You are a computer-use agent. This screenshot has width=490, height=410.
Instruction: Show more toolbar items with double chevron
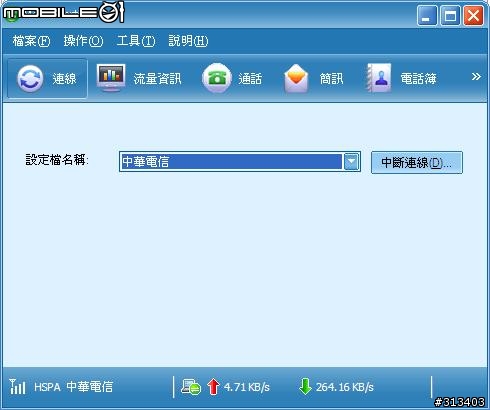point(476,77)
